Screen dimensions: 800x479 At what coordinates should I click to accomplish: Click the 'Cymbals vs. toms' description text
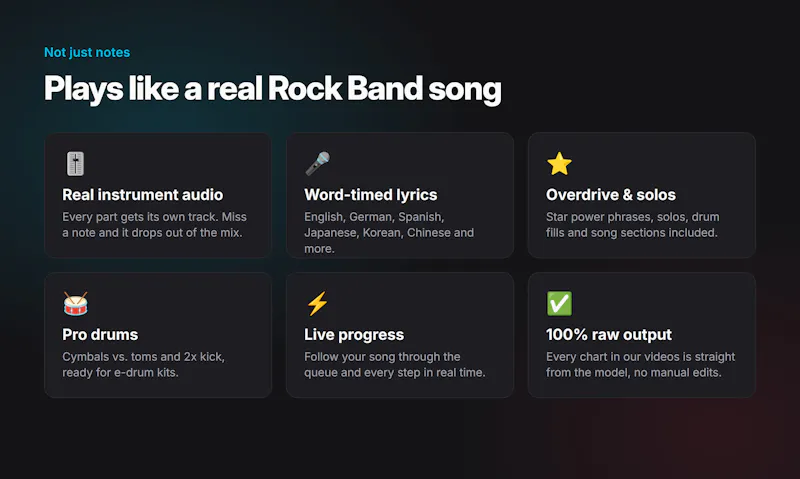pos(143,364)
